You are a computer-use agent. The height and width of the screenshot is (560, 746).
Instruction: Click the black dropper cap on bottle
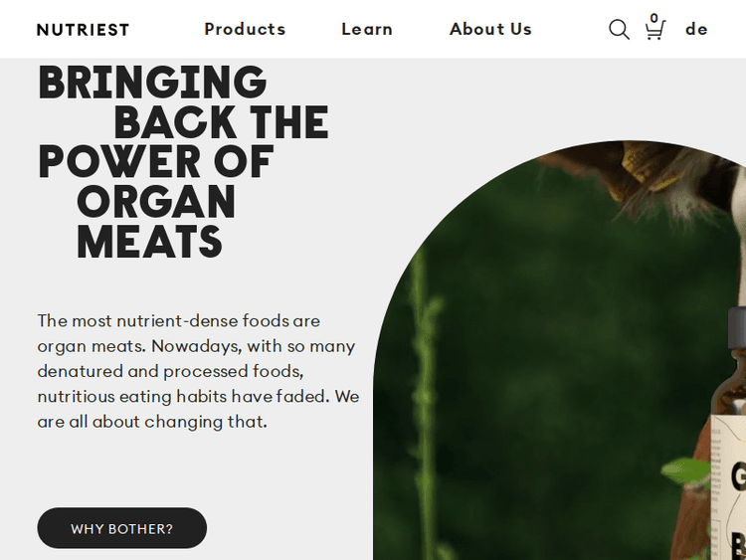(736, 327)
